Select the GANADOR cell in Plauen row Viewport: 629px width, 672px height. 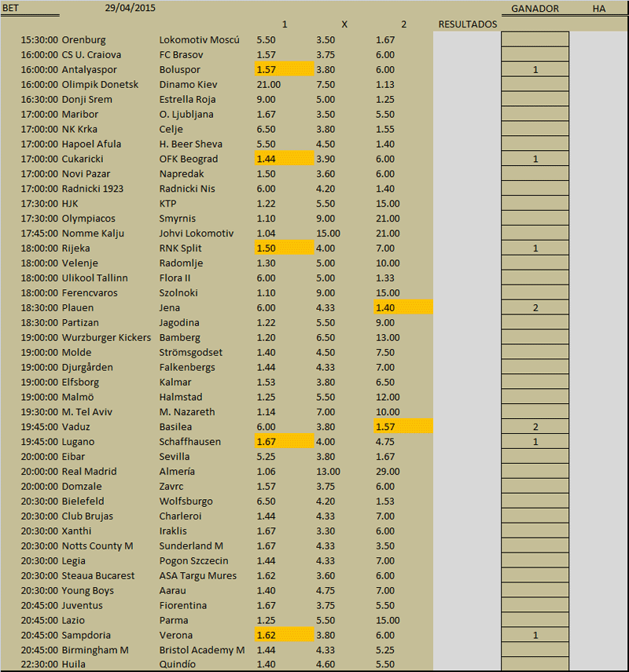535,308
